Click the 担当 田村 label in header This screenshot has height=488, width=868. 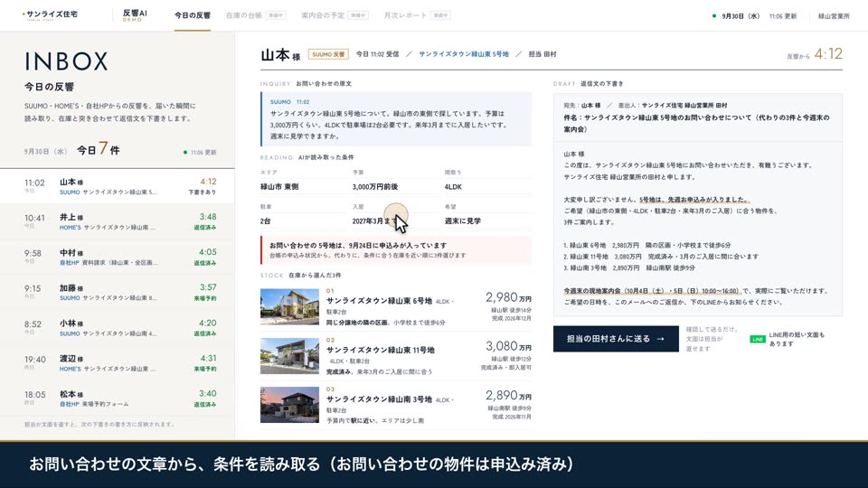542,54
